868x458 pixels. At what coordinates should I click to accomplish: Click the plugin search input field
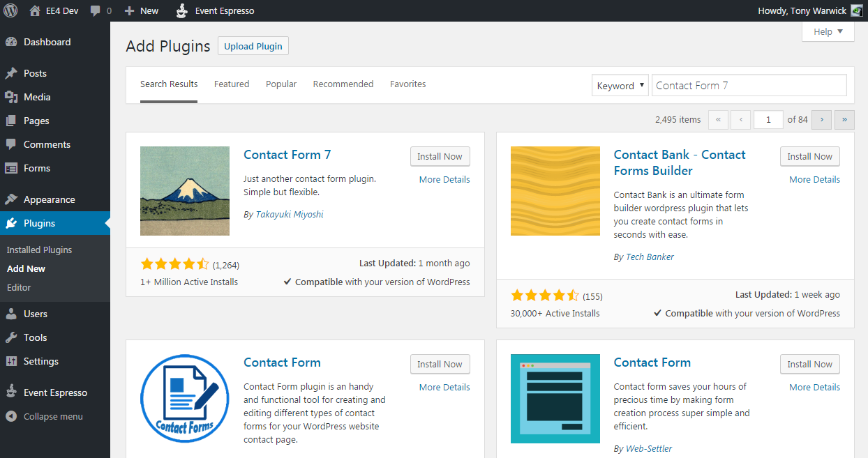click(749, 86)
